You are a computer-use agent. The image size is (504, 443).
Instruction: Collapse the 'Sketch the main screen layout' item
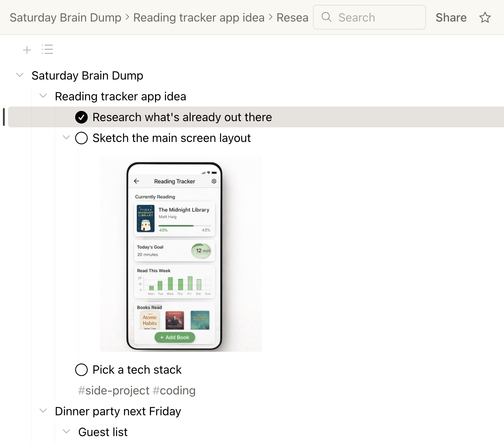tap(66, 138)
